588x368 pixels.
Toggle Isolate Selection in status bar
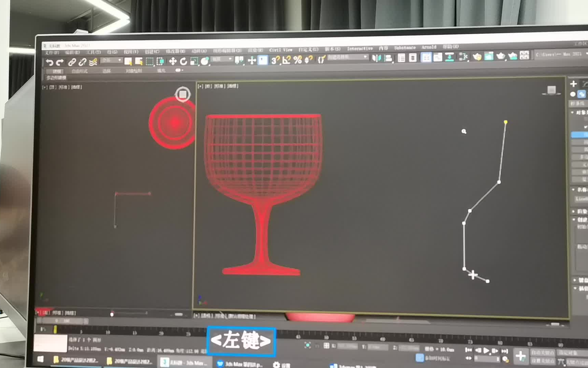pyautogui.click(x=307, y=345)
